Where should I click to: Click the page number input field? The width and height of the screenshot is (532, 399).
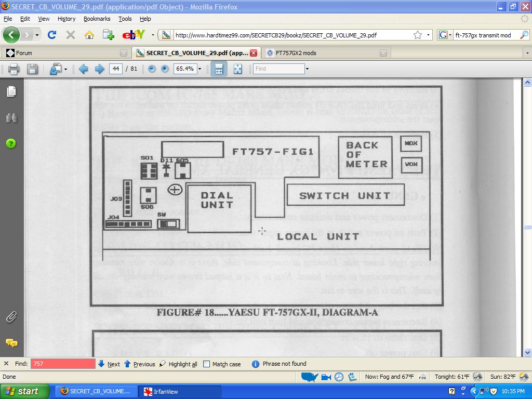[x=115, y=69]
